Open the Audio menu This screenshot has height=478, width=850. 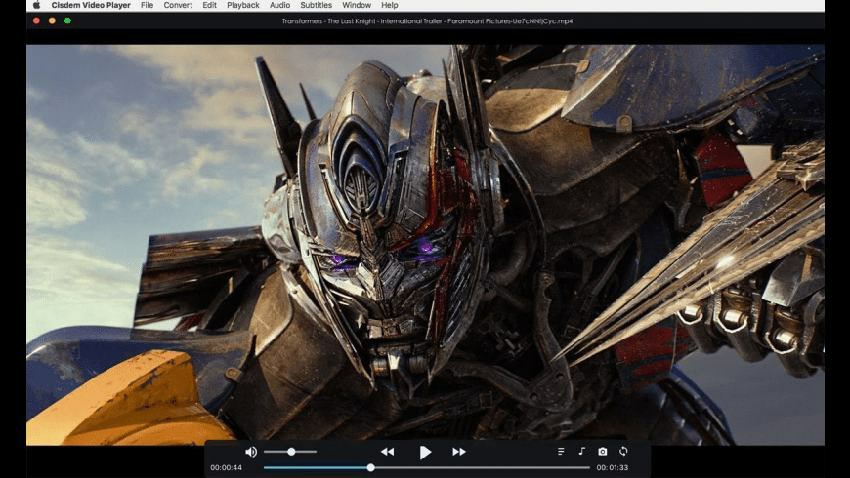point(280,5)
